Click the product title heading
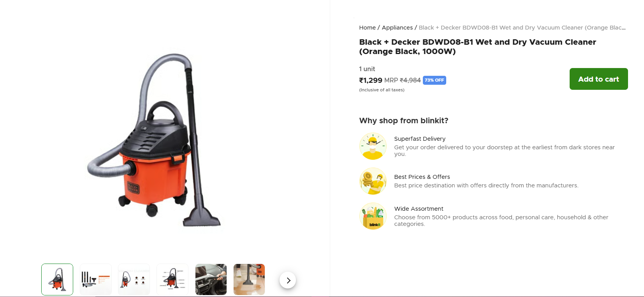 477,47
